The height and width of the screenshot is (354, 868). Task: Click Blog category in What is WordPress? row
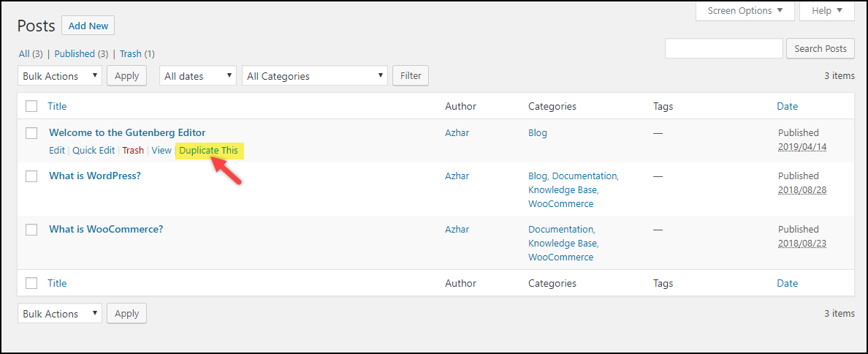[538, 176]
